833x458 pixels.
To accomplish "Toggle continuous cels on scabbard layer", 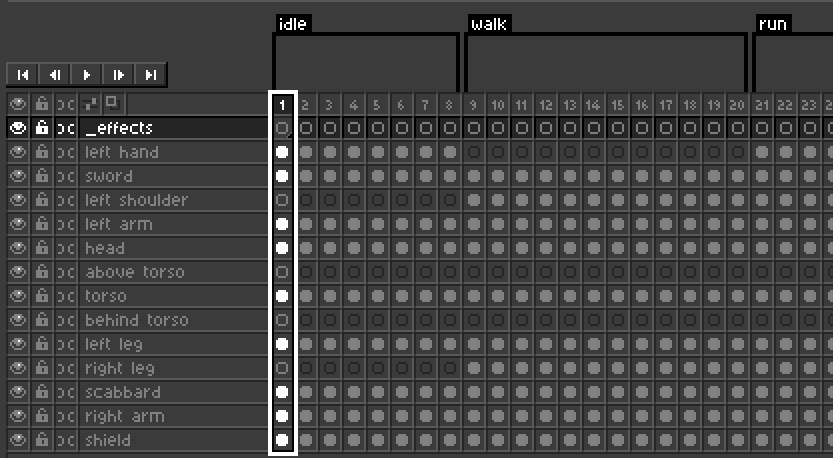I will tap(65, 392).
